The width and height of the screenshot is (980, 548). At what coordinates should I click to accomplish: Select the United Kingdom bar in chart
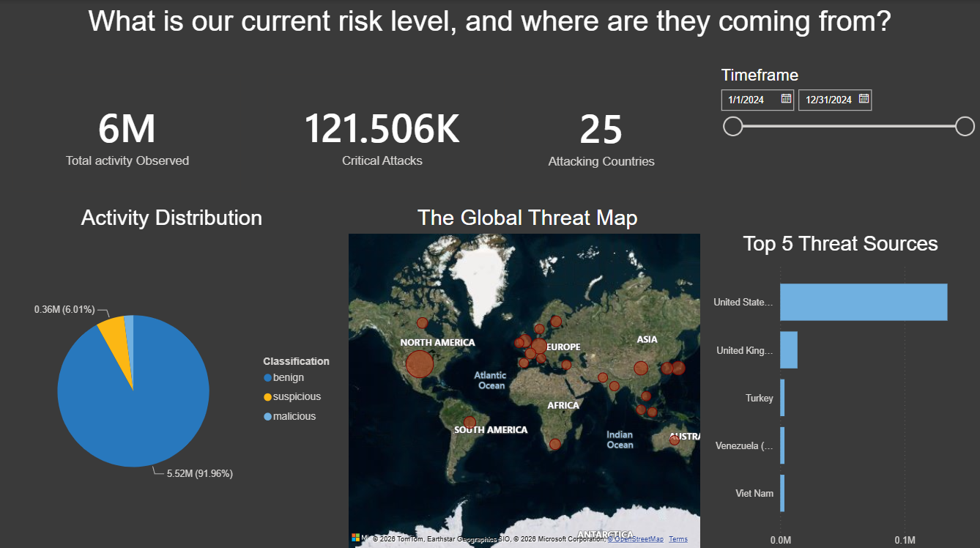[x=789, y=350]
